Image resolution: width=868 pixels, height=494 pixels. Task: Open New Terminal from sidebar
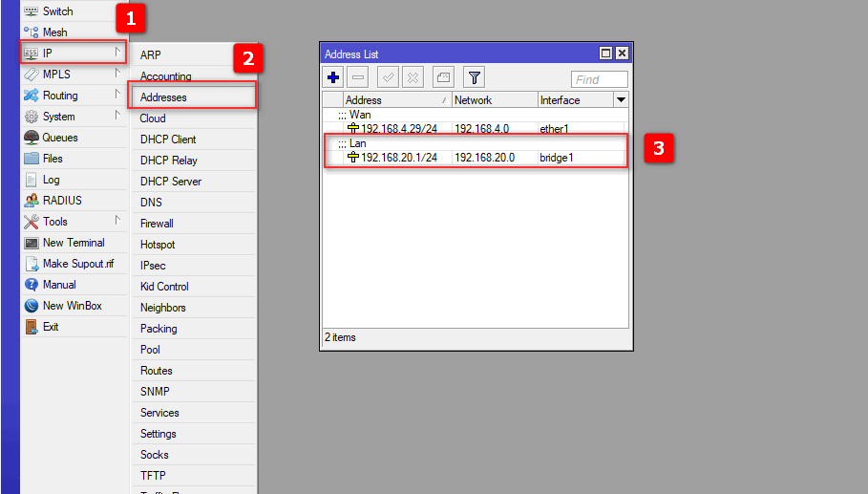74,243
